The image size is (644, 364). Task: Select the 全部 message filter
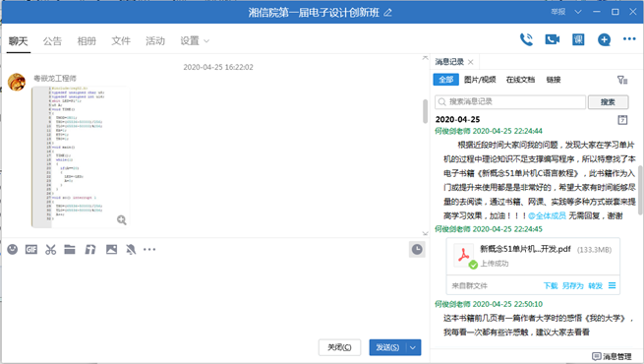click(x=446, y=80)
